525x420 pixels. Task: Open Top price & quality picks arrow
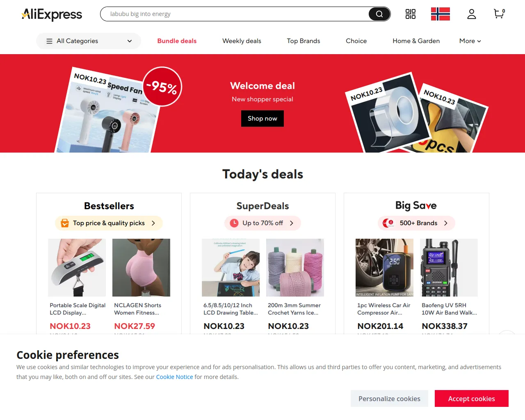[153, 223]
